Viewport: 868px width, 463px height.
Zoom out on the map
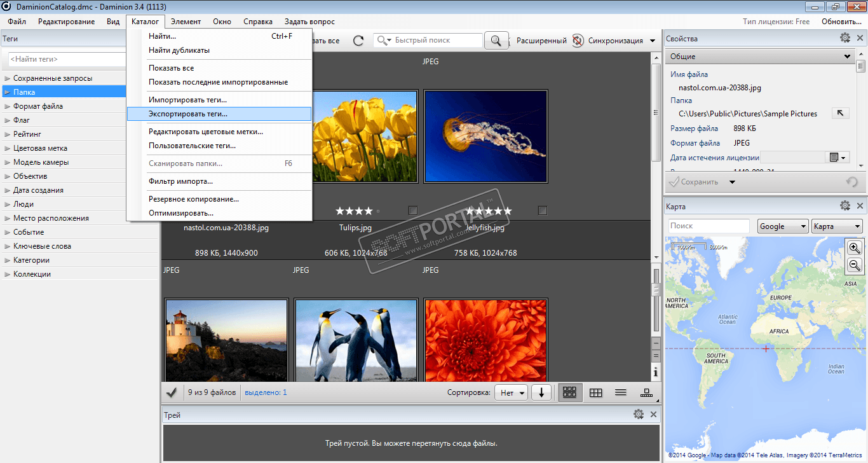pos(855,265)
